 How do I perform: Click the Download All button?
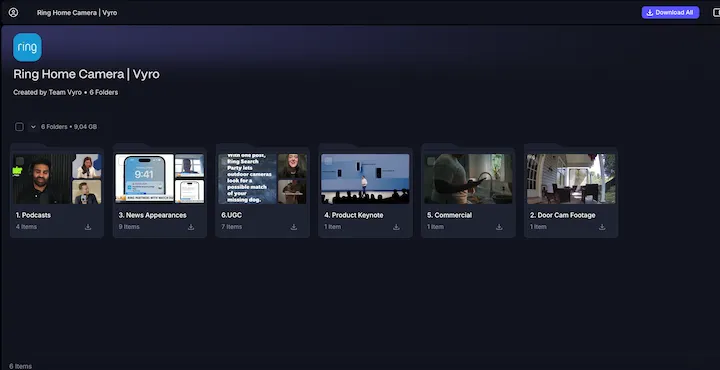[x=670, y=12]
